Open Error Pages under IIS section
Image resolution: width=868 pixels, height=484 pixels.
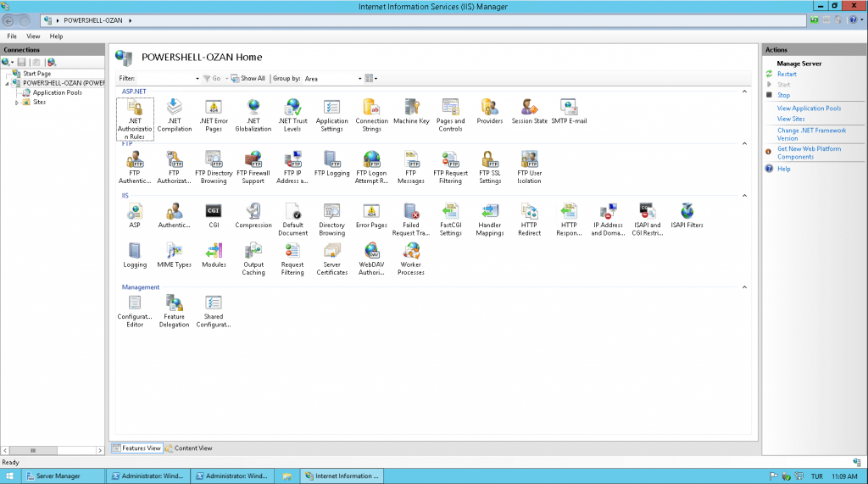[371, 216]
